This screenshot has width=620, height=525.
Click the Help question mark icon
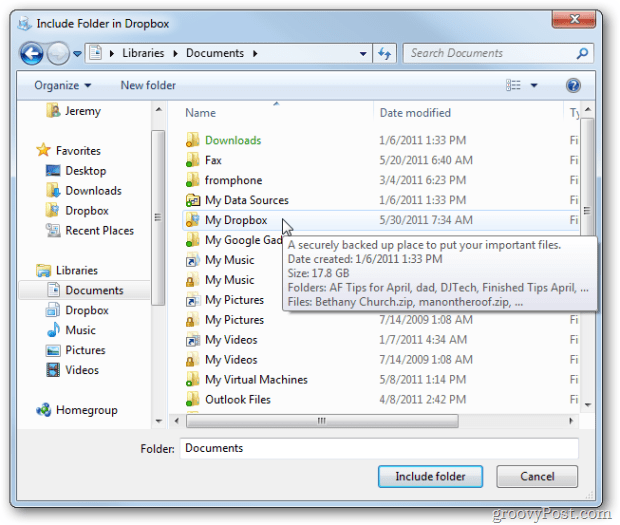(573, 85)
